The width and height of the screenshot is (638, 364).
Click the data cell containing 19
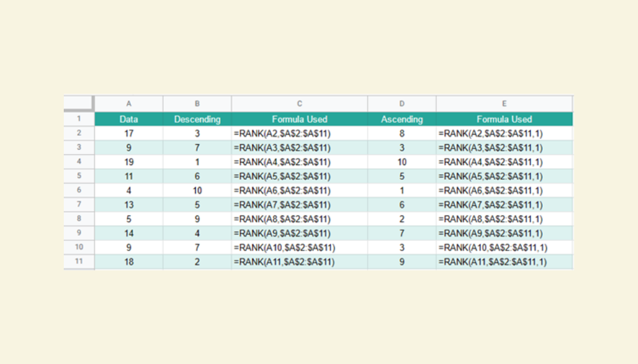(129, 162)
